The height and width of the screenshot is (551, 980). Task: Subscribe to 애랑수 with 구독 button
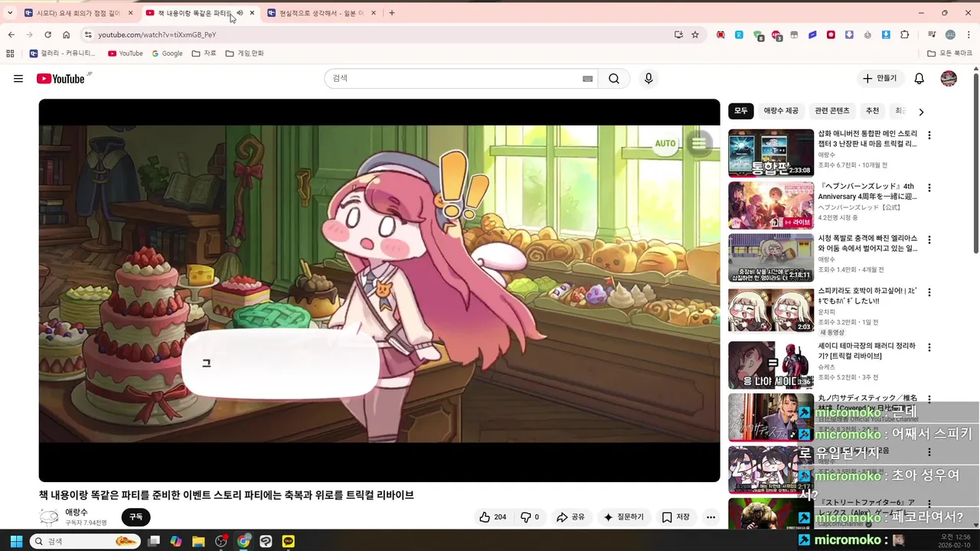click(x=136, y=517)
